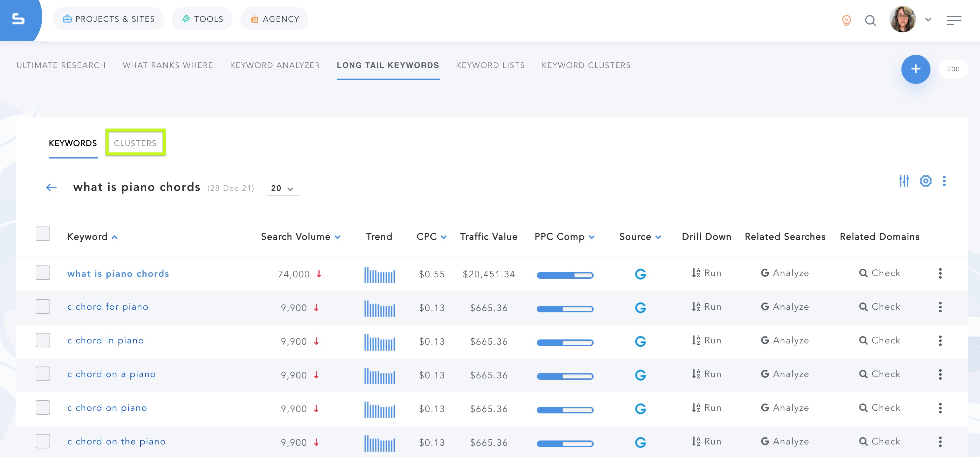980x457 pixels.
Task: Toggle the checkbox for 'c chord on a piano'
Action: pos(43,374)
